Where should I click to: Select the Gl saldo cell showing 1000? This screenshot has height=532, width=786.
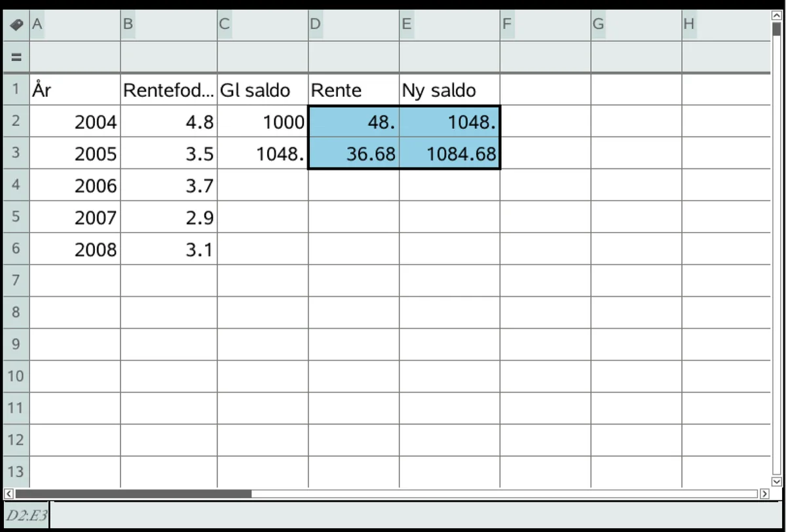[263, 122]
